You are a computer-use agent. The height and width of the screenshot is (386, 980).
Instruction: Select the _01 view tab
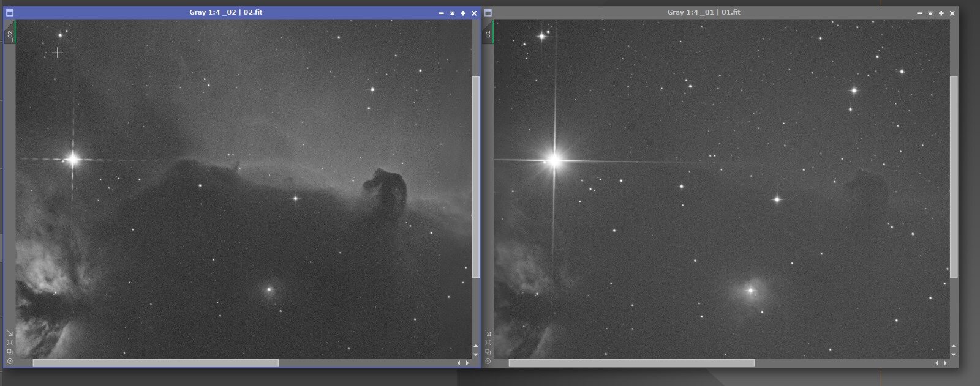(488, 32)
